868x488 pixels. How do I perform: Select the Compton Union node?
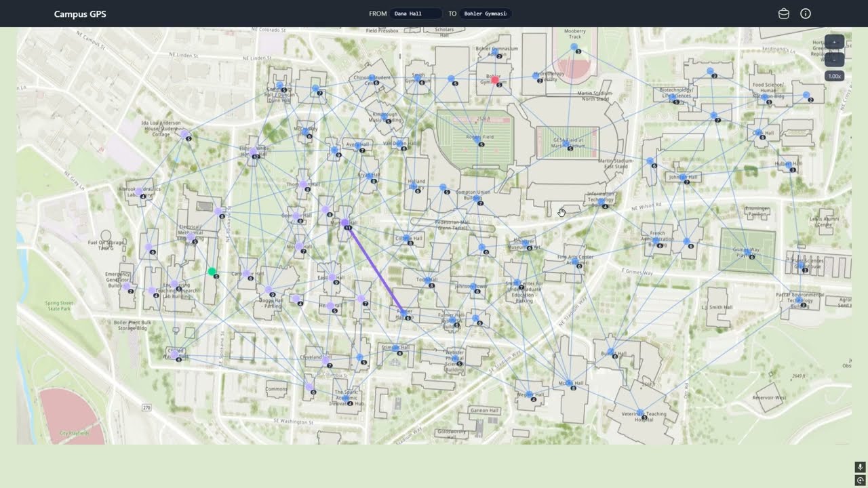point(475,198)
